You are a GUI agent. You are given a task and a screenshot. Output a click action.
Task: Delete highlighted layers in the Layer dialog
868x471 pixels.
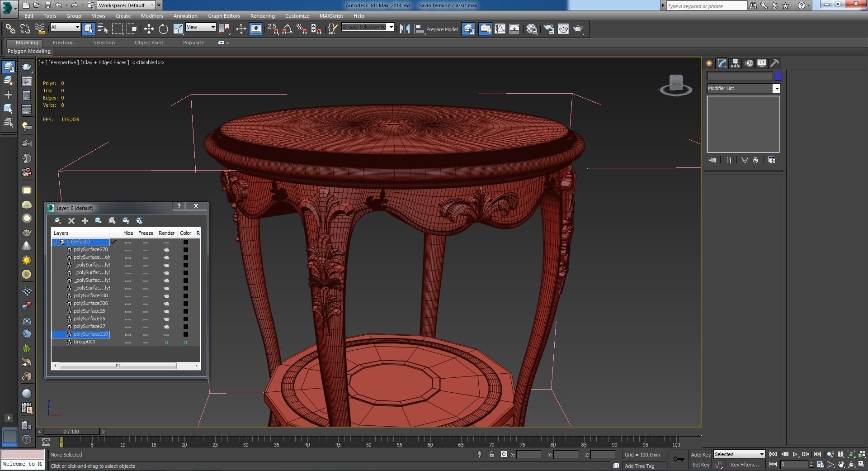(71, 221)
